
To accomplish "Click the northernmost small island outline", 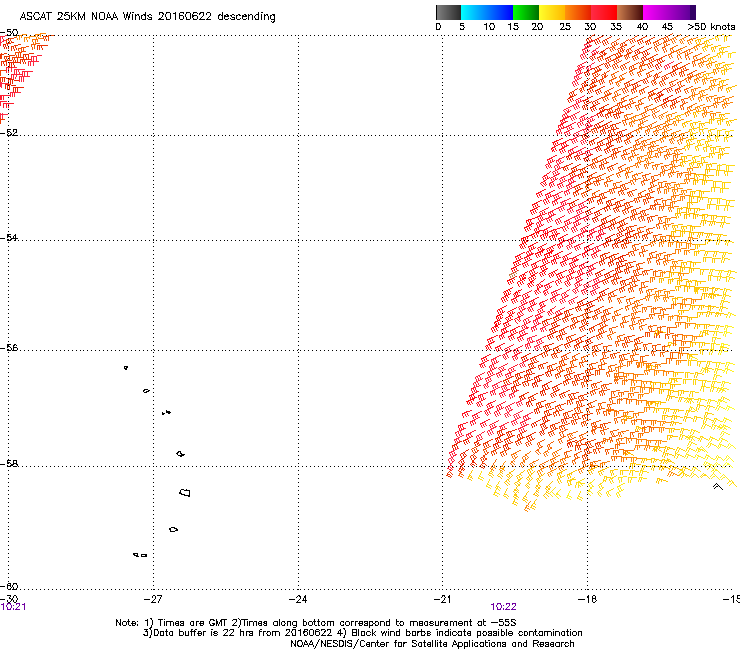I will [126, 367].
